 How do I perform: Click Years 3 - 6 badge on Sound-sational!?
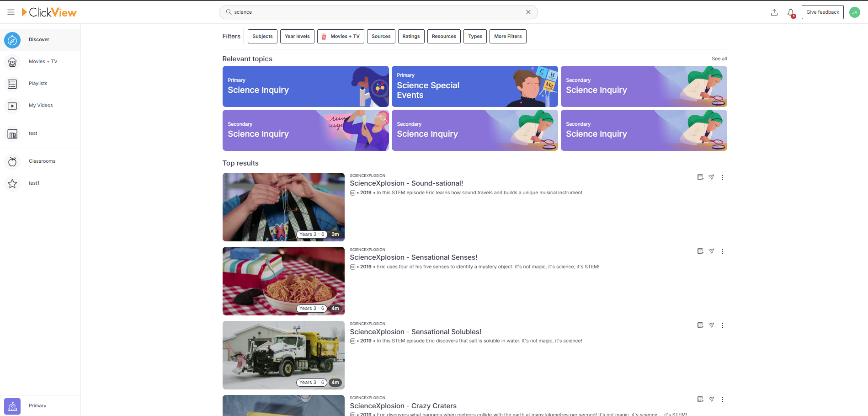(x=312, y=235)
